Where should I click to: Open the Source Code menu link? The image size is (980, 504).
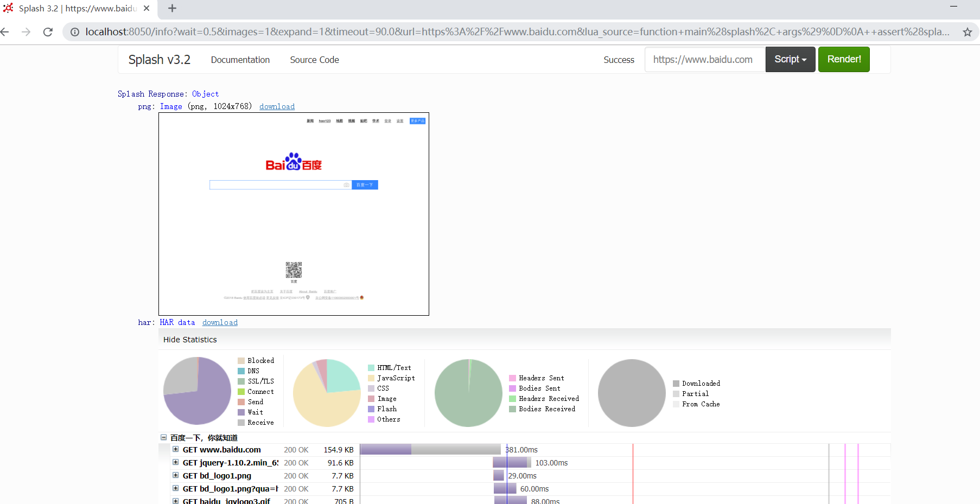tap(314, 60)
